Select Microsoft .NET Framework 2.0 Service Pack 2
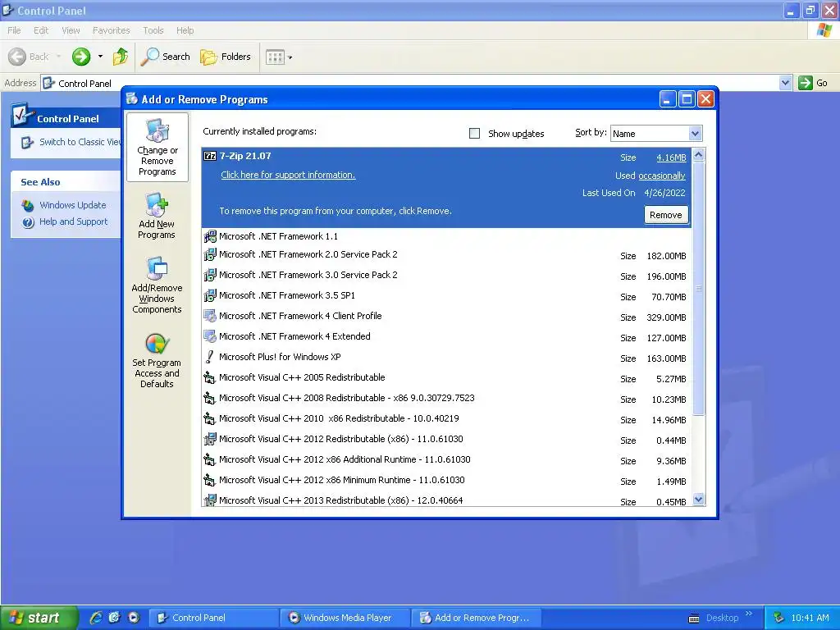Screen dimensions: 840x630 click(x=447, y=255)
